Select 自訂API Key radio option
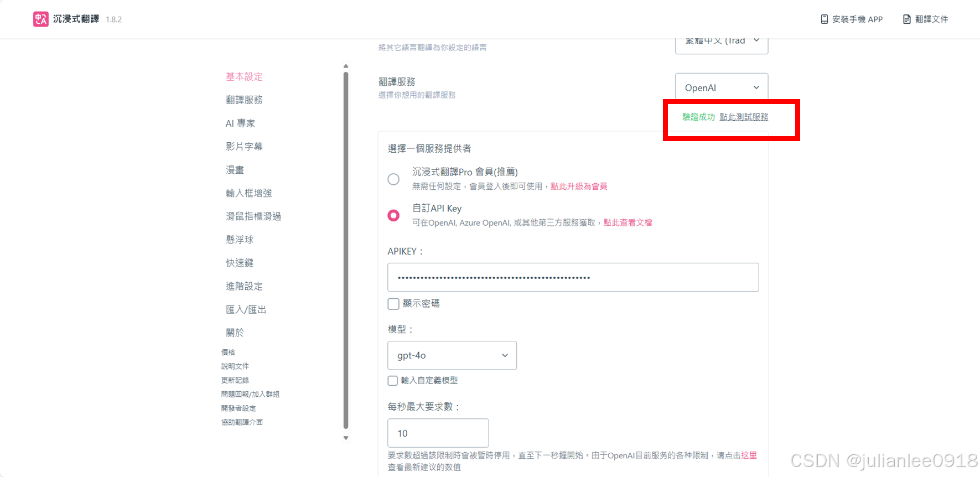The width and height of the screenshot is (980, 477). [393, 215]
